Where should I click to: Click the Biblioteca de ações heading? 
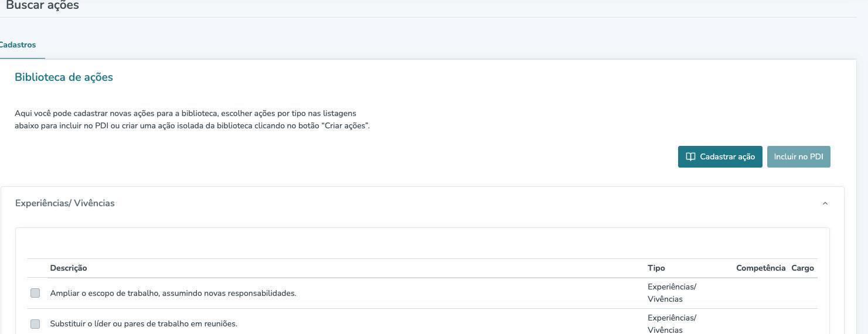(x=64, y=77)
